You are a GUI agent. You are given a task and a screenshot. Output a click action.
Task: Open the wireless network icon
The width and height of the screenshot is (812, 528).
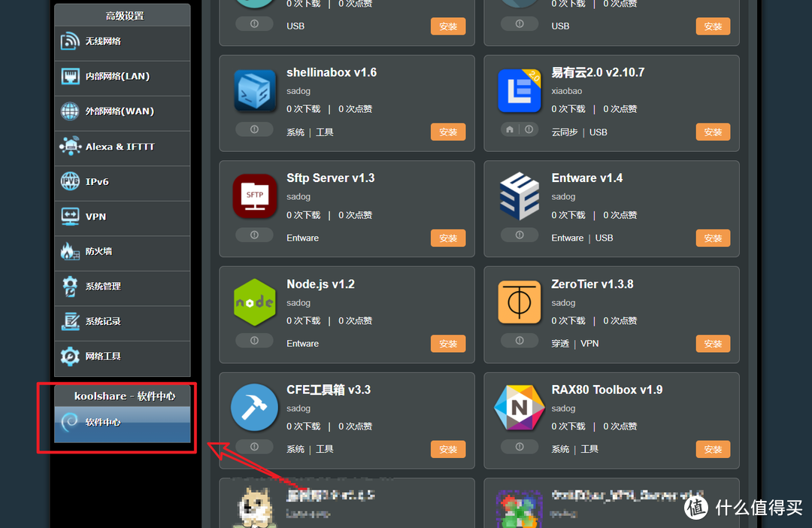(x=70, y=41)
